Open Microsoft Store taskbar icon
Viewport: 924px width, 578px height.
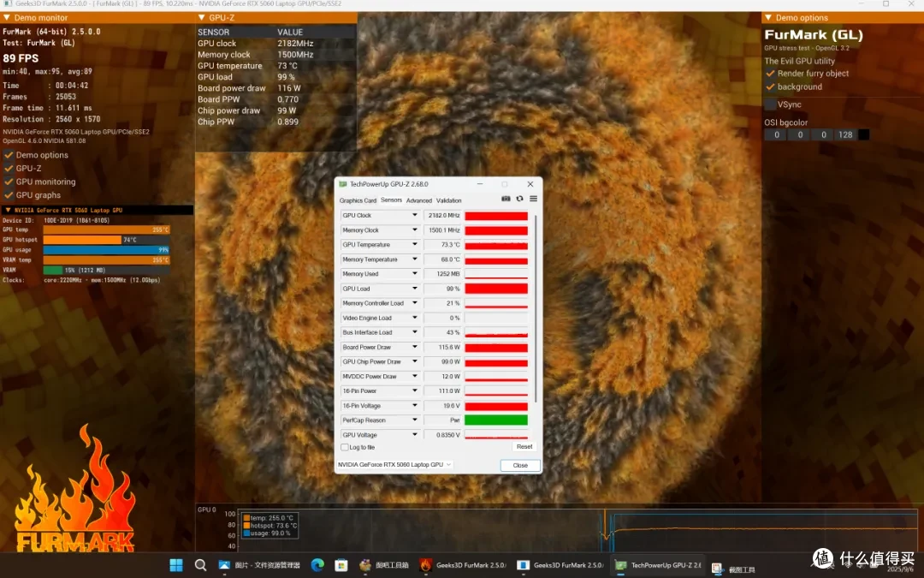tap(341, 565)
